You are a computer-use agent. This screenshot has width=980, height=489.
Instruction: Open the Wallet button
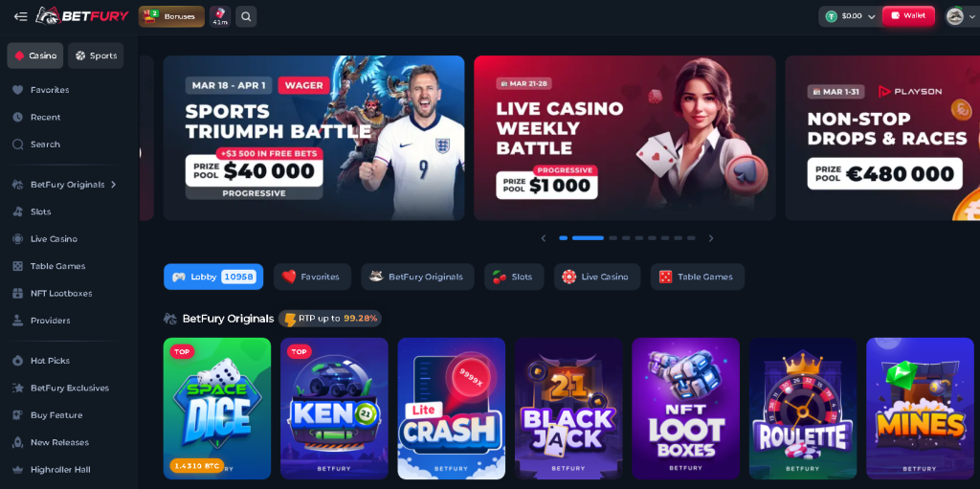(x=908, y=16)
